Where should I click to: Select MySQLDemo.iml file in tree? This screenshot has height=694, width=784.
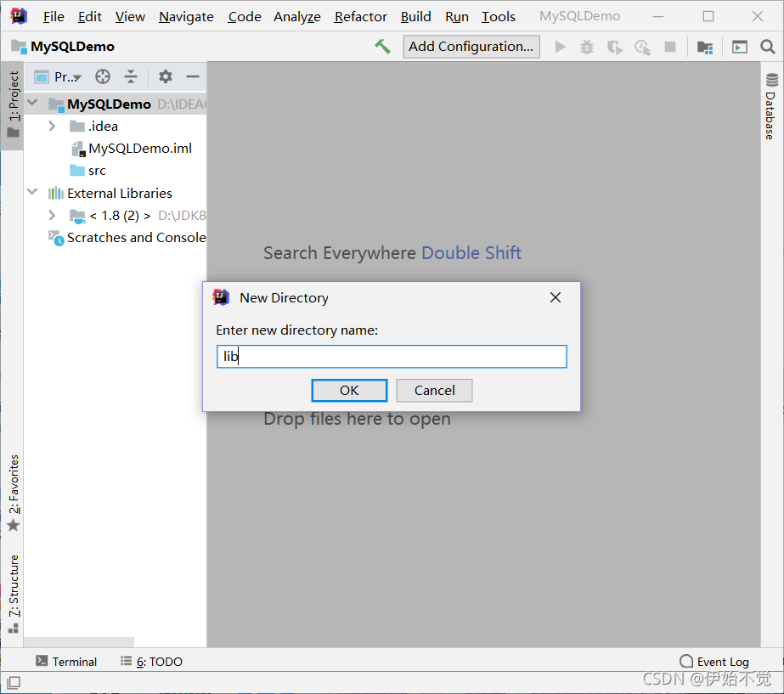132,149
